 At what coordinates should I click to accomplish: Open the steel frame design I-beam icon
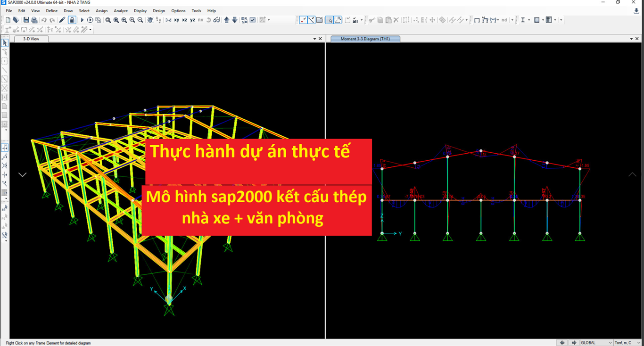pyautogui.click(x=523, y=20)
